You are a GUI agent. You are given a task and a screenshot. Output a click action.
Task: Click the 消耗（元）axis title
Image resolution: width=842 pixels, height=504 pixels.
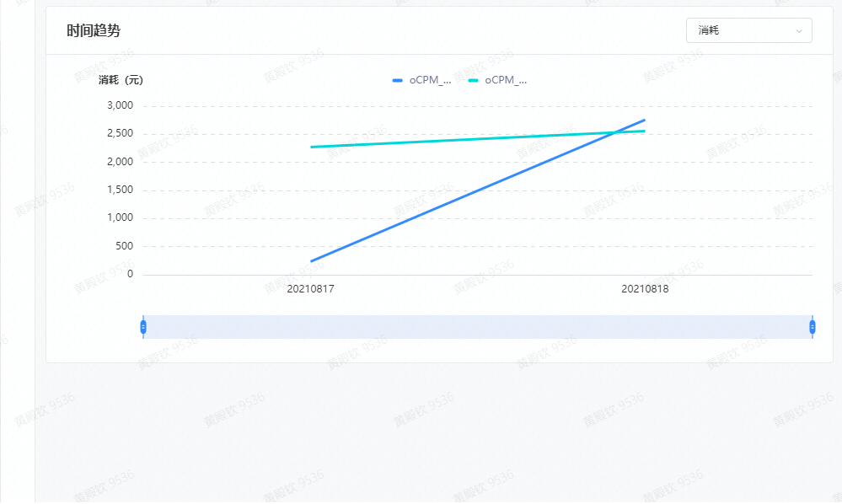coord(121,80)
